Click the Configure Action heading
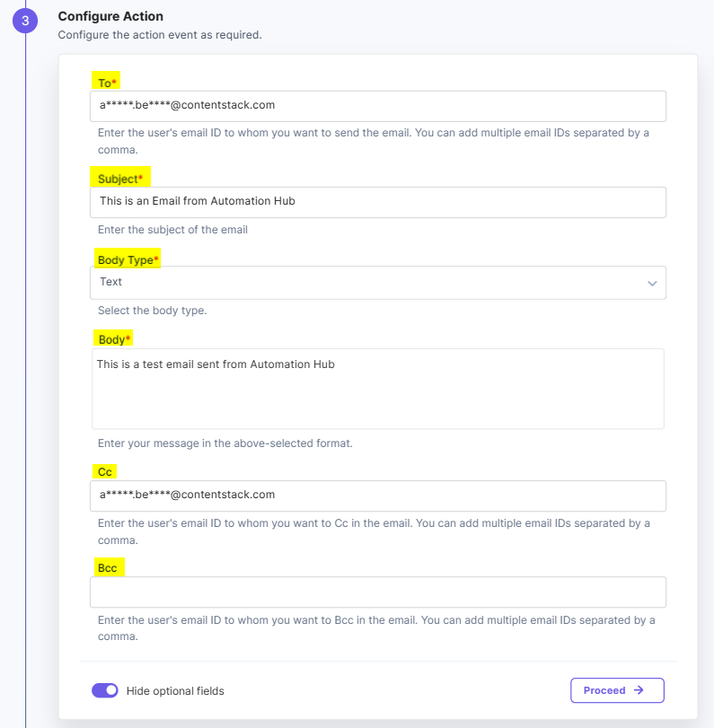 click(x=110, y=16)
